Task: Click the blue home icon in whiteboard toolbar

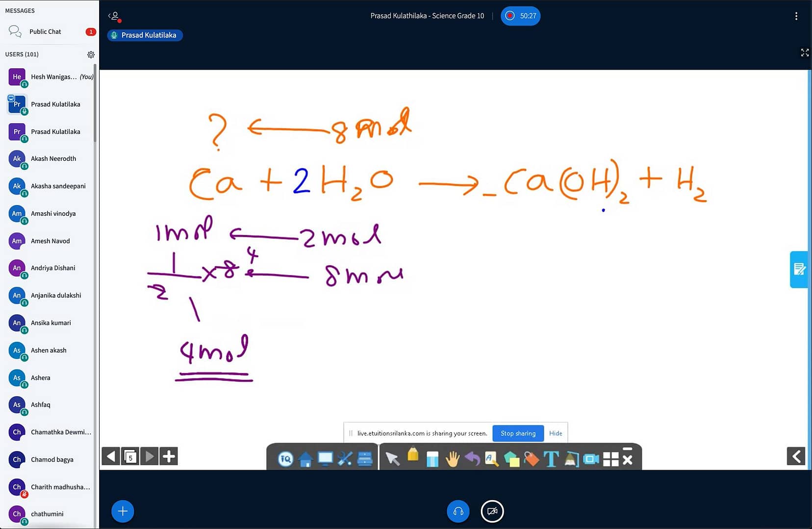Action: pos(305,459)
